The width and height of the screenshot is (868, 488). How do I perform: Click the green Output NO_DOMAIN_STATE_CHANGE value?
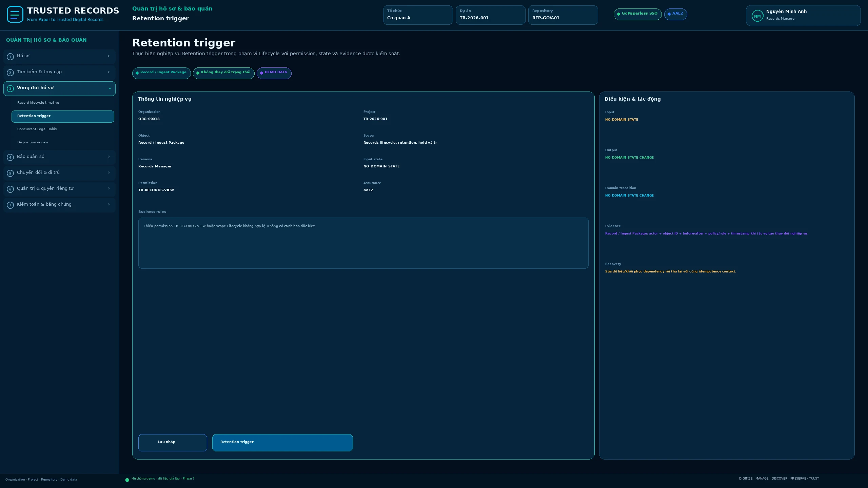[629, 158]
